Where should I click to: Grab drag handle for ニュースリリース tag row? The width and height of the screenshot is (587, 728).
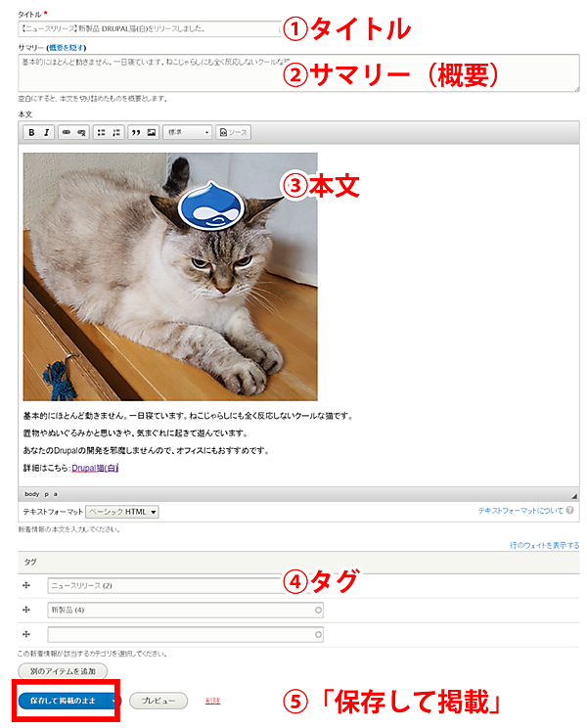pos(26,585)
